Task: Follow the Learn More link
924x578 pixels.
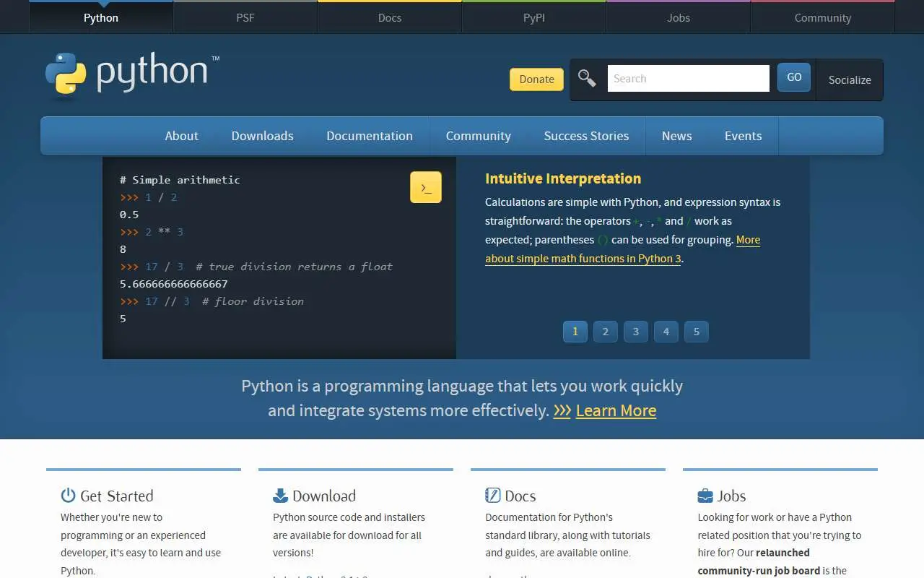Action: (616, 410)
